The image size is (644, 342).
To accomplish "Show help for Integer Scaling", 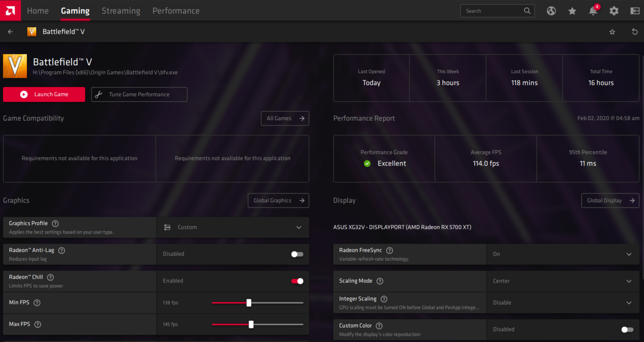I will [x=384, y=299].
